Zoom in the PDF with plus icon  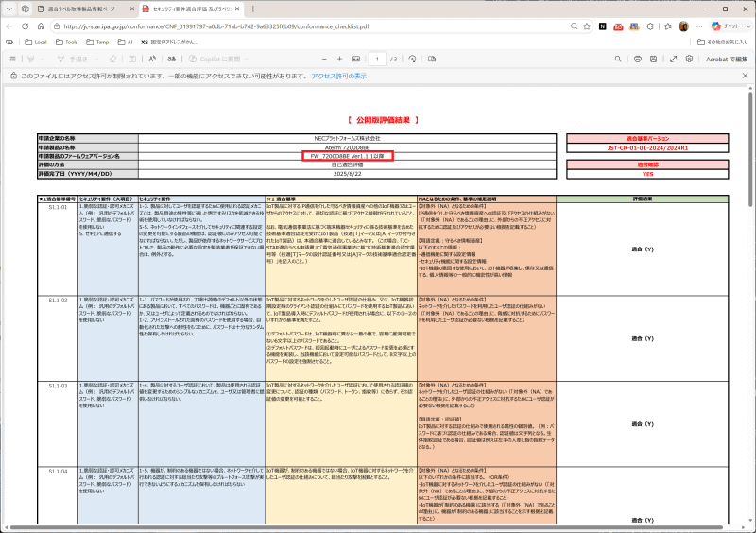pos(339,59)
